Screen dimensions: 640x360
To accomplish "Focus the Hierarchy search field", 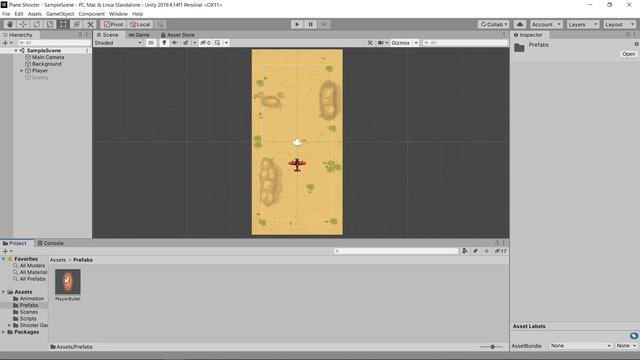I will click(x=54, y=43).
